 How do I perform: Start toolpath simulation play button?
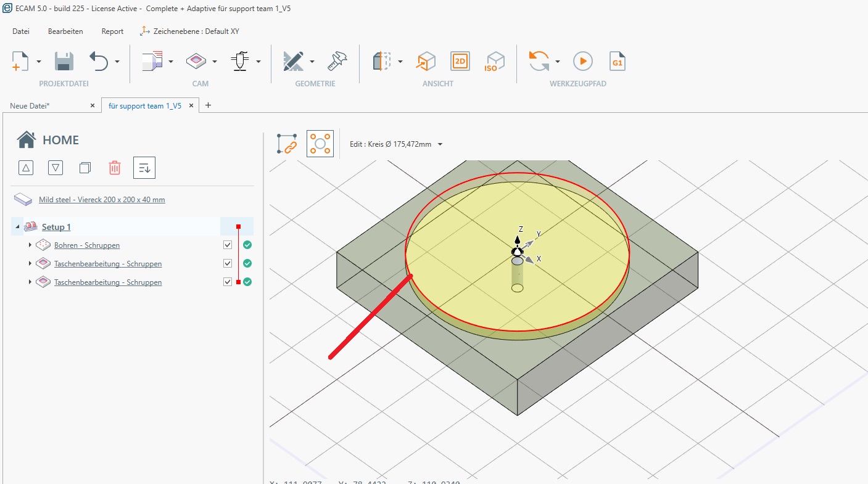pos(582,61)
